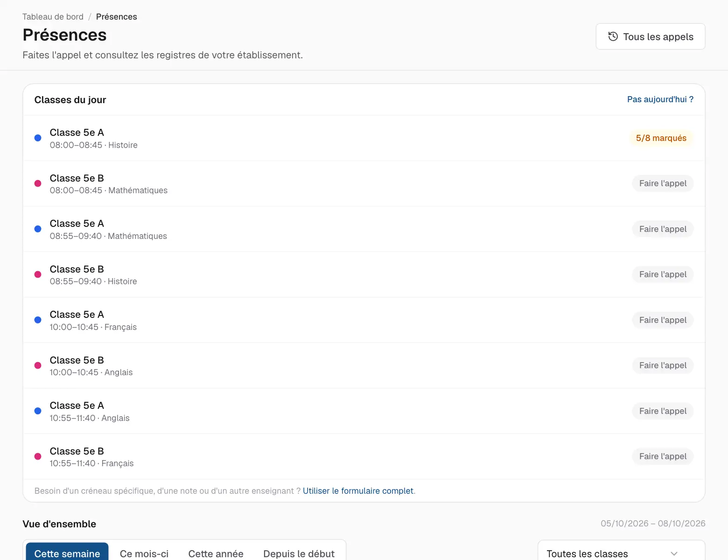The width and height of the screenshot is (728, 560).
Task: Take roll call for 5e A Mathématiques 08:55
Action: 663,229
